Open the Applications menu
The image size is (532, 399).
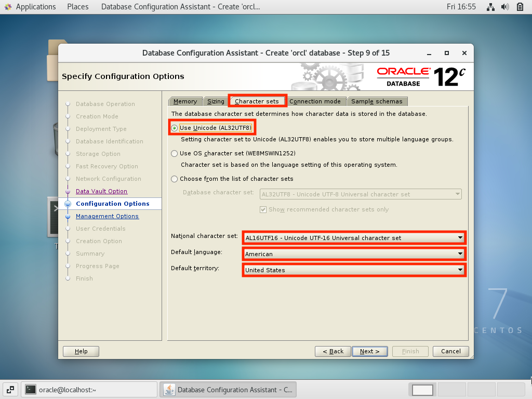[36, 7]
